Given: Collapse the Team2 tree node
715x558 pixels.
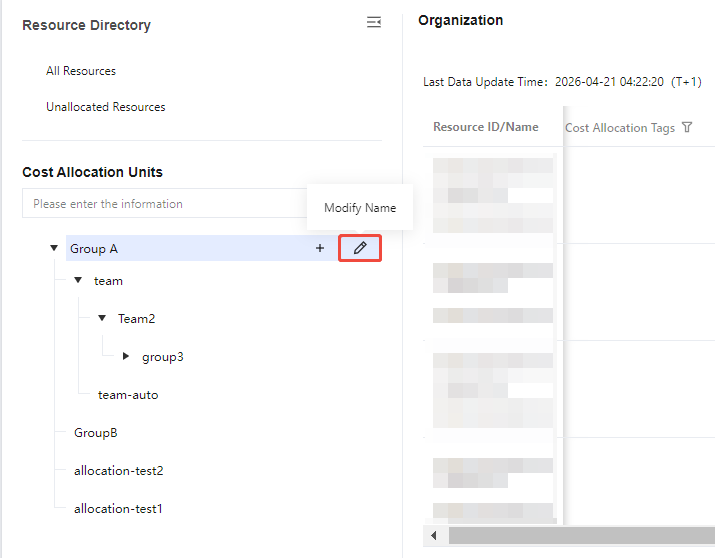Looking at the screenshot, I should tap(102, 319).
